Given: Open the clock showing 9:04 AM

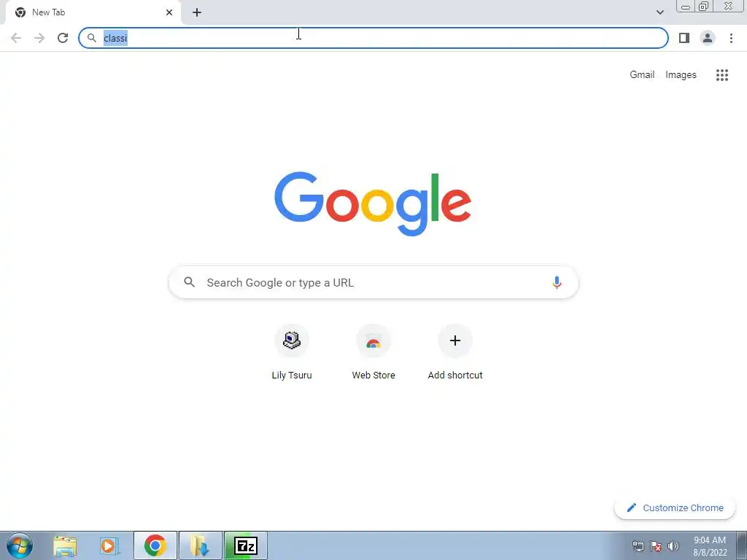Looking at the screenshot, I should click(x=710, y=546).
